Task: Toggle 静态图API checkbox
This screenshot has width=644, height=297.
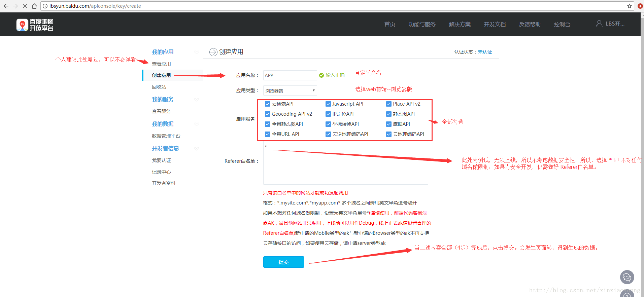Action: point(389,114)
